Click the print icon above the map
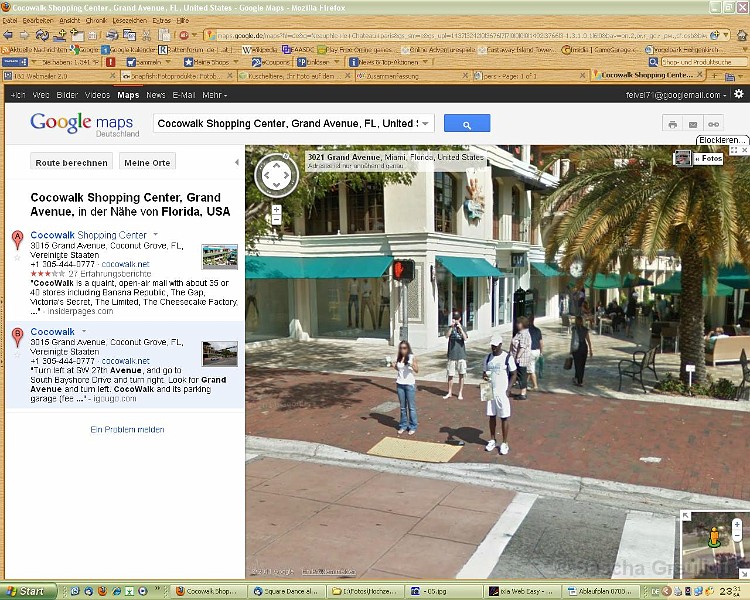750x600 pixels. 672,124
